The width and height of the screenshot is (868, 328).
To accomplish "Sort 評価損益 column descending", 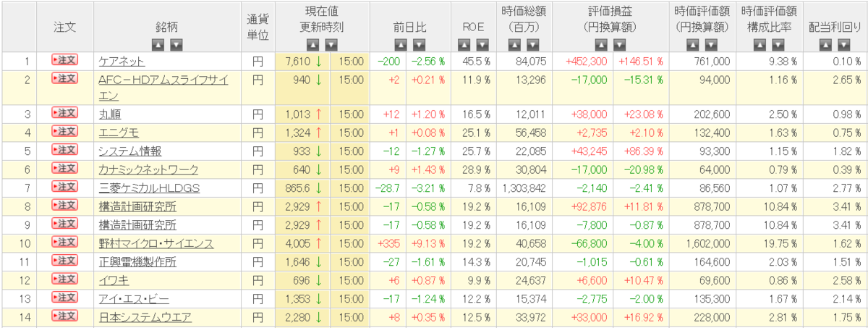I will point(618,45).
